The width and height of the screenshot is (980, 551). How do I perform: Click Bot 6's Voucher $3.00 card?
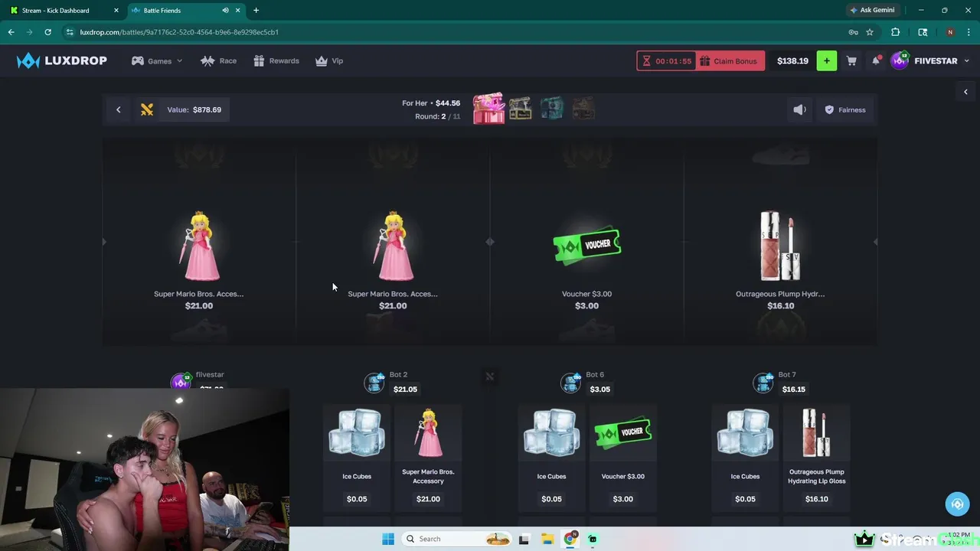(622, 458)
